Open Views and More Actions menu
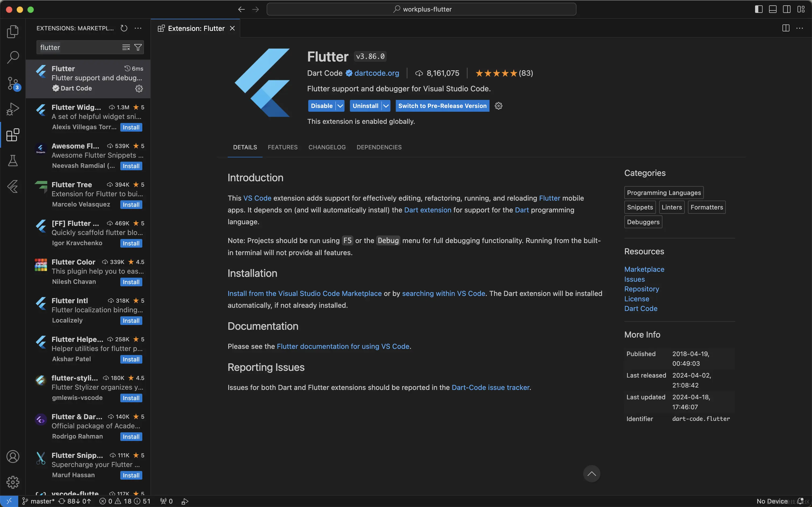Screen dimensions: 812x507 (138, 28)
